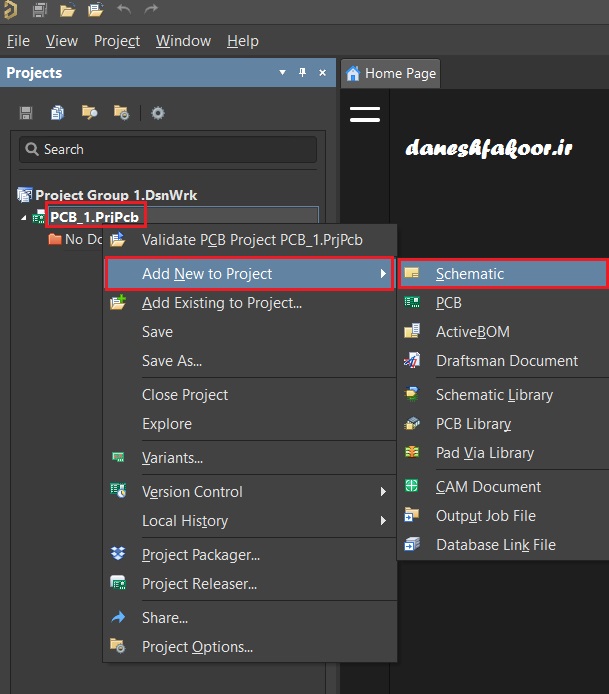The image size is (609, 694).
Task: Open Variants dialog
Action: click(x=250, y=458)
